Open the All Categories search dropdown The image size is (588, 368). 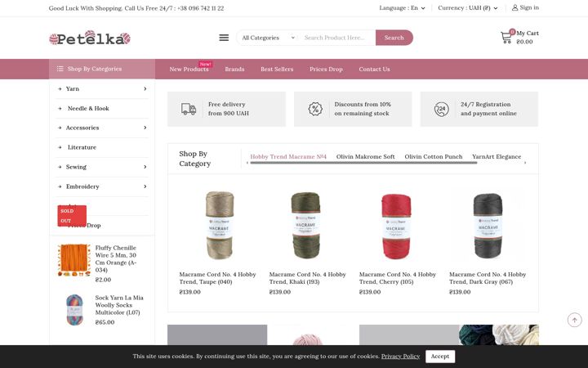tap(268, 38)
